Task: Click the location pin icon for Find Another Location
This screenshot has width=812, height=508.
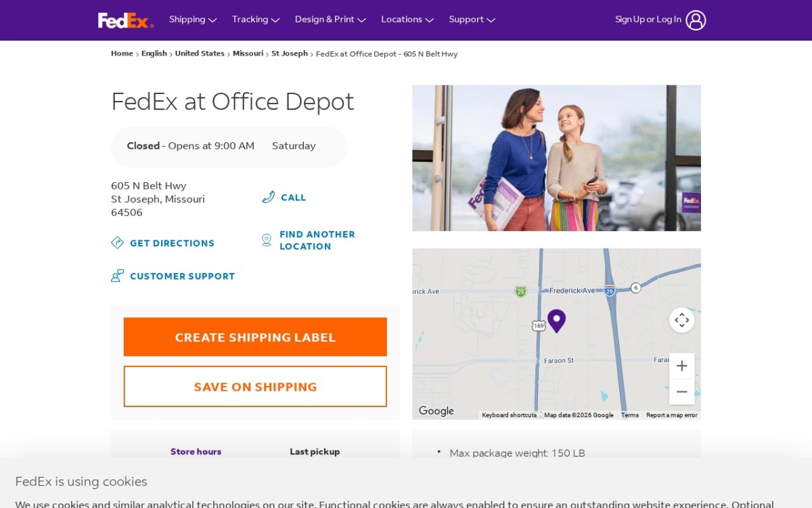Action: pos(267,240)
